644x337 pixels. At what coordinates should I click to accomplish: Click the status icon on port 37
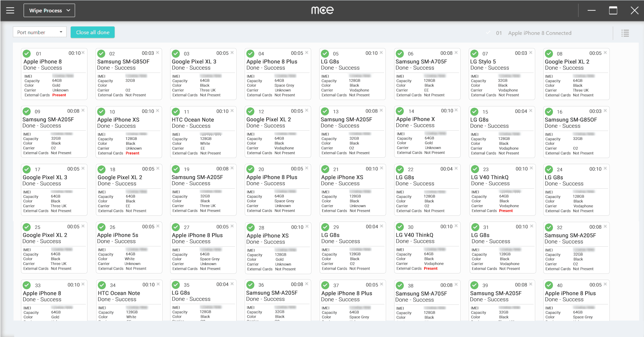point(325,285)
